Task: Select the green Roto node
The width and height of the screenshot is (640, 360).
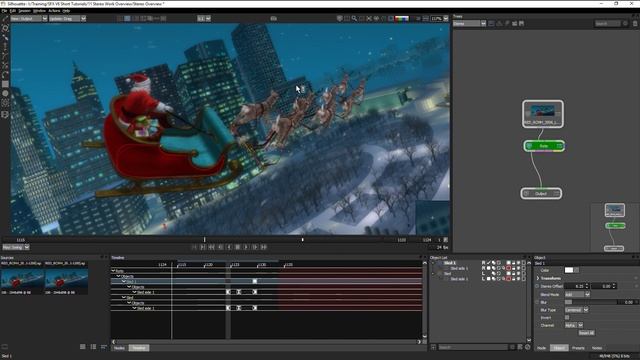Action: 544,146
